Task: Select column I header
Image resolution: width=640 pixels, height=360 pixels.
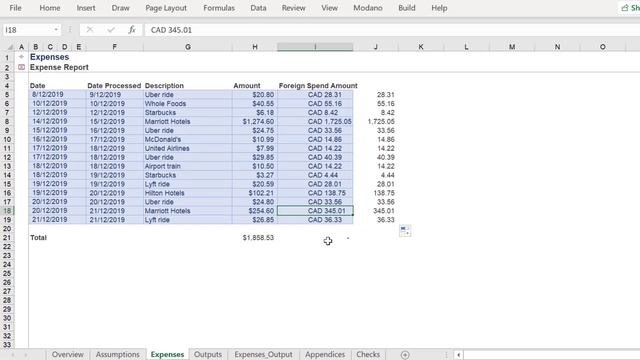Action: pyautogui.click(x=315, y=47)
